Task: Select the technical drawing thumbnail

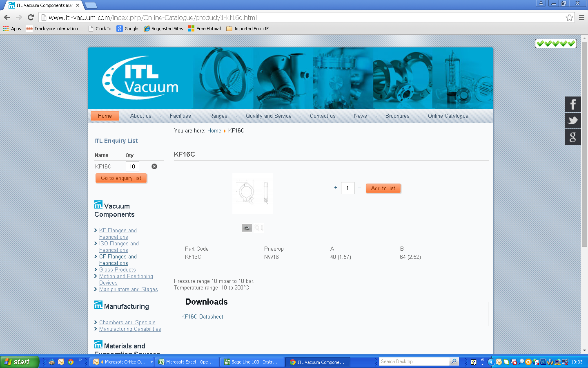Action: tap(258, 228)
